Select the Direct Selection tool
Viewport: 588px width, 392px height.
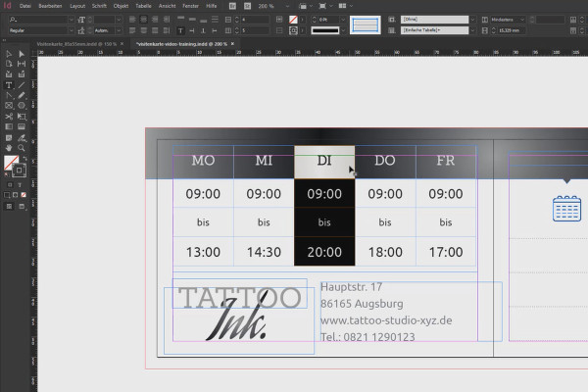(22, 54)
